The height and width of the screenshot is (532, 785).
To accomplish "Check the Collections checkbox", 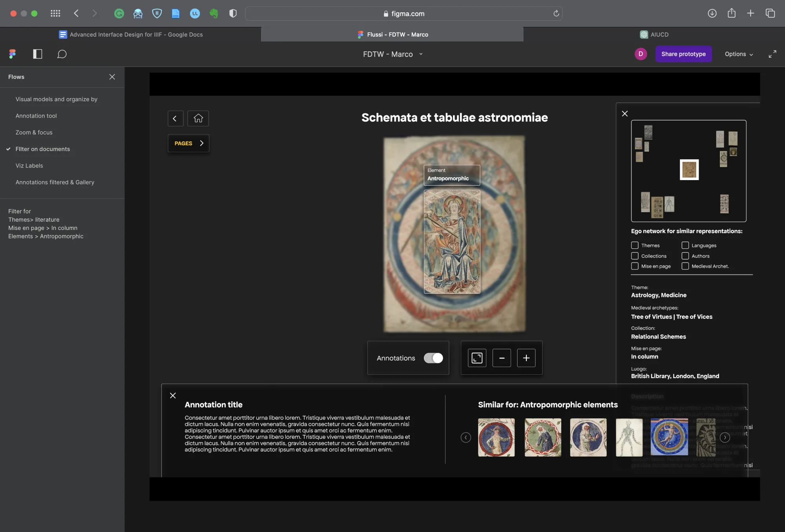I will pos(635,256).
